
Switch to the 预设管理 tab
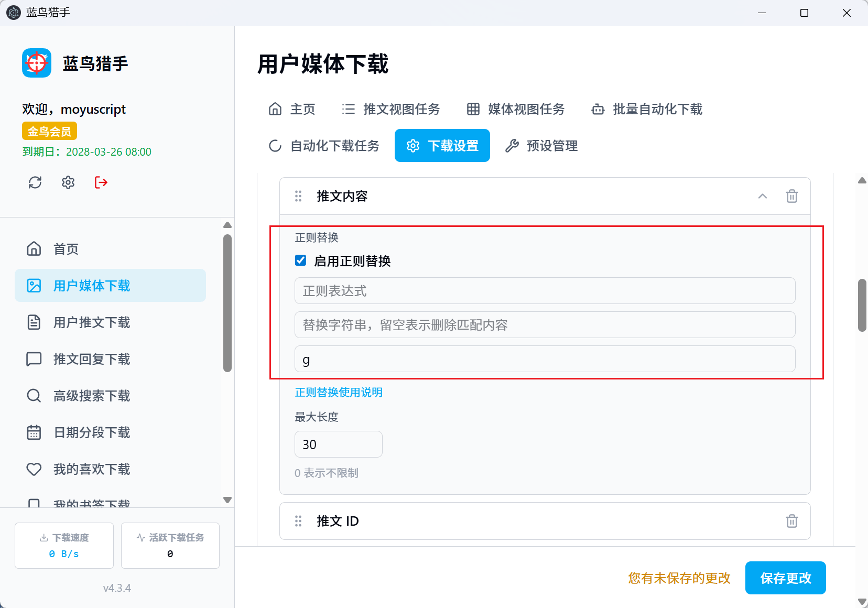click(x=541, y=146)
